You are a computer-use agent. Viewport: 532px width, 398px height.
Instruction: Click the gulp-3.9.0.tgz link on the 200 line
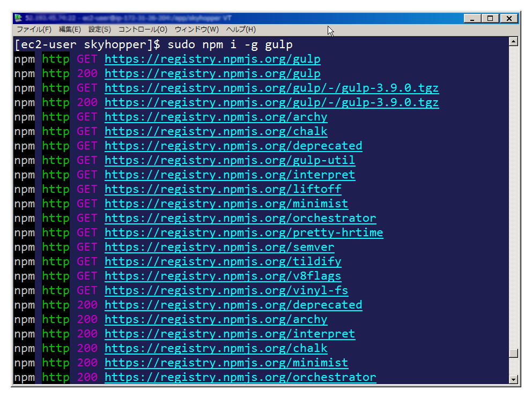[272, 102]
